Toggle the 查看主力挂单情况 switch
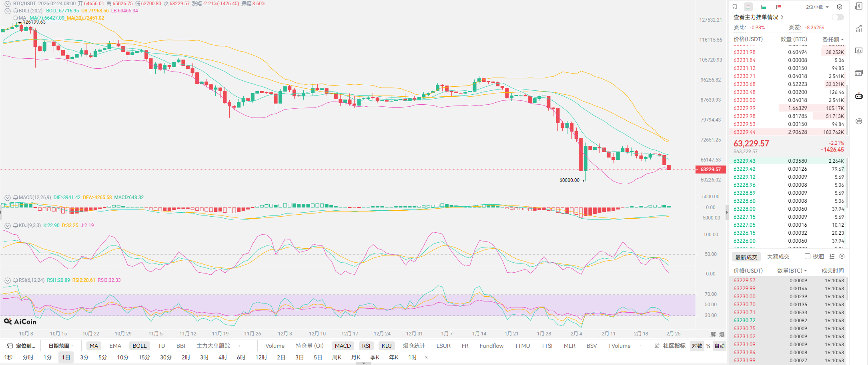The image size is (868, 365). 837,17
